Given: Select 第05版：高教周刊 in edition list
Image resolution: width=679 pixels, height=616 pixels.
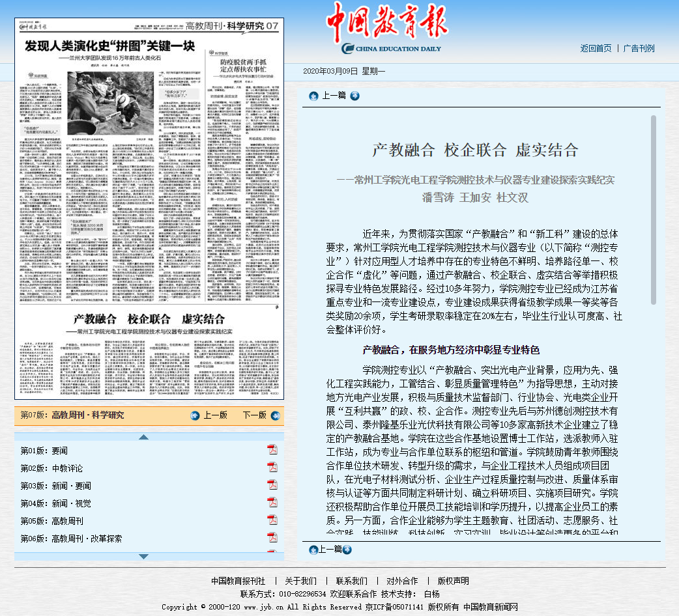Looking at the screenshot, I should point(52,522).
